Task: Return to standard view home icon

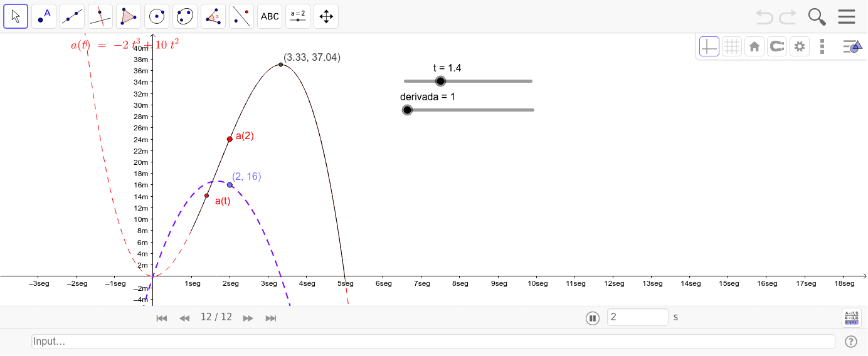Action: 754,46
